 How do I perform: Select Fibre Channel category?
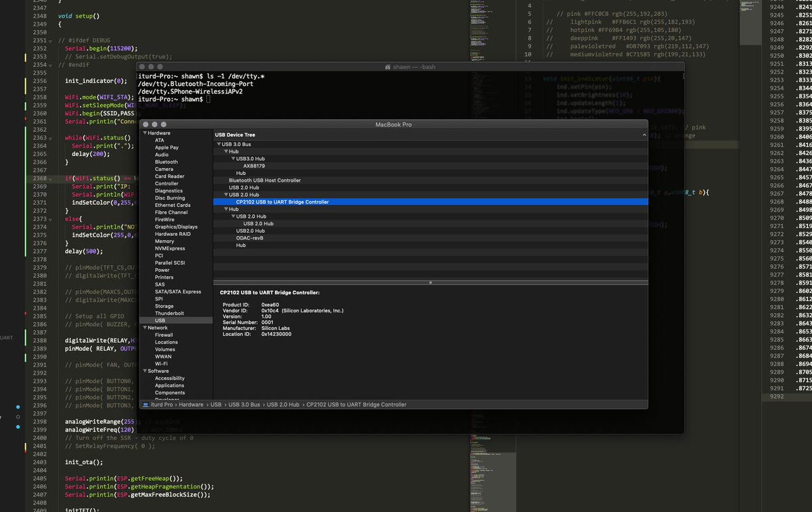tap(171, 212)
